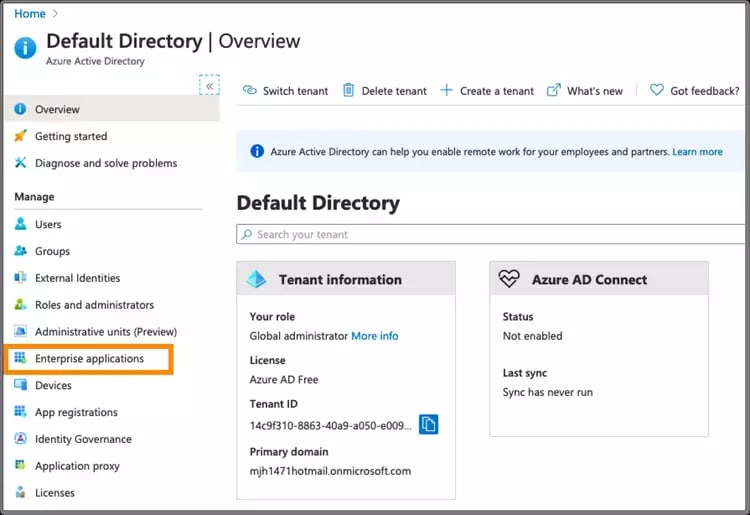Click the Enterprise applications grid icon

coord(20,358)
